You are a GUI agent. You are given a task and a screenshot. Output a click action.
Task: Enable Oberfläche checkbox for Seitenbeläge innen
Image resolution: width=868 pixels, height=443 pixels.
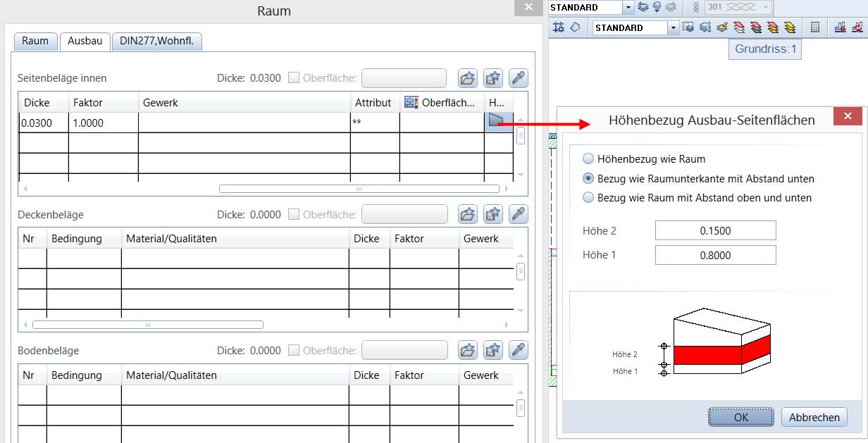click(294, 78)
